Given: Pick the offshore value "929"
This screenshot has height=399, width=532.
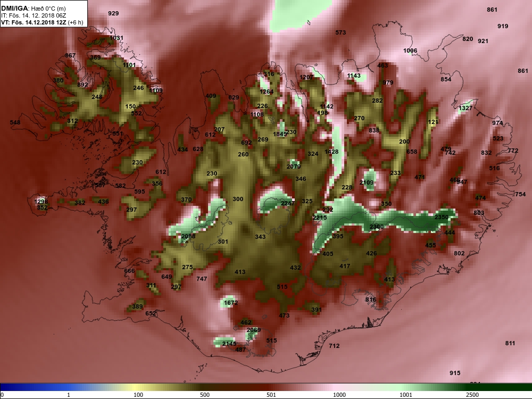Looking at the screenshot, I should pos(113,13).
